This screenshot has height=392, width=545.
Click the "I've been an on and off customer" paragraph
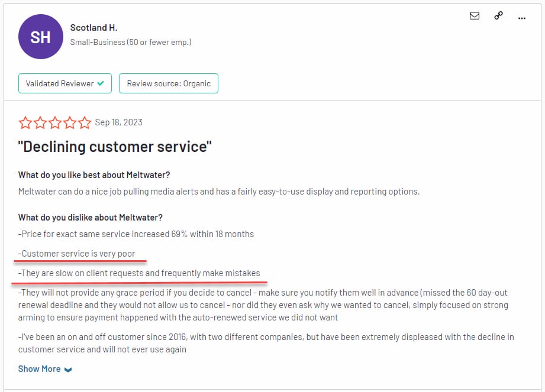coord(266,343)
